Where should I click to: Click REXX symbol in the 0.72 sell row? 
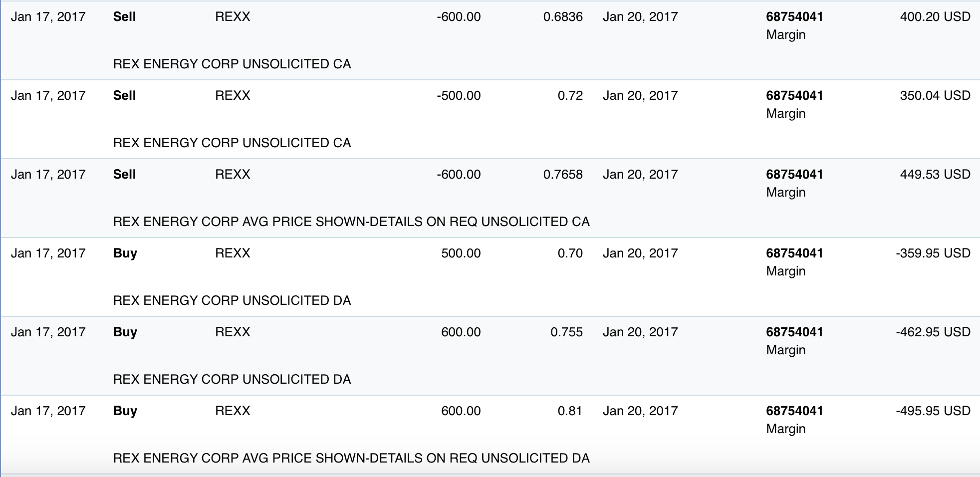click(x=233, y=96)
